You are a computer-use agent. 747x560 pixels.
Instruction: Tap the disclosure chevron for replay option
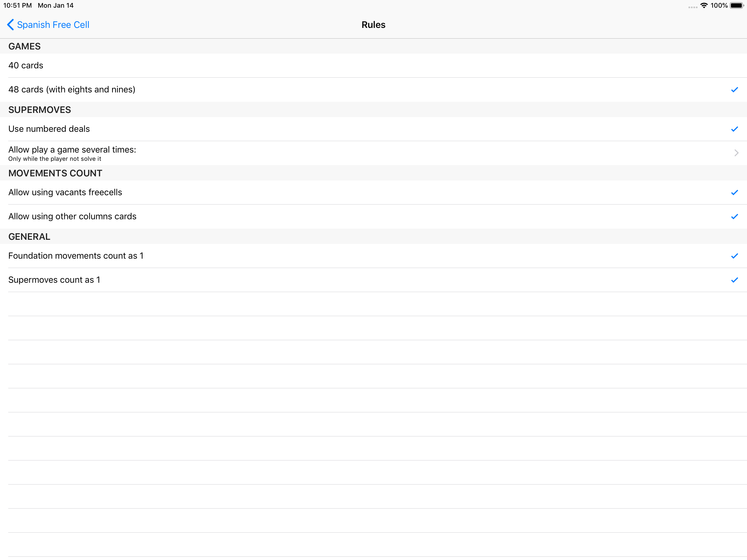pos(736,153)
